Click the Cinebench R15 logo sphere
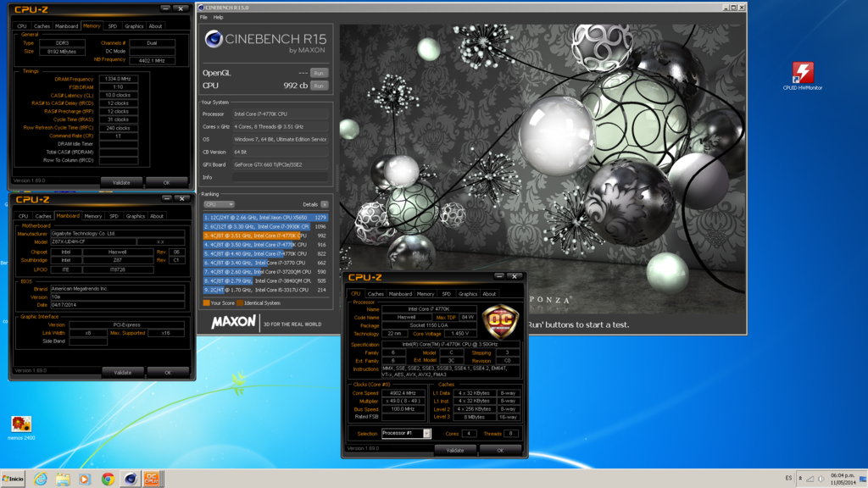This screenshot has height=488, width=868. [214, 39]
